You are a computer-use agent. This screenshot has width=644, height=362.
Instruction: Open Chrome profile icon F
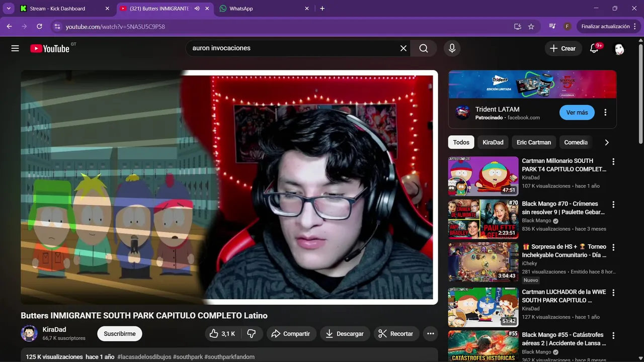coord(567,26)
